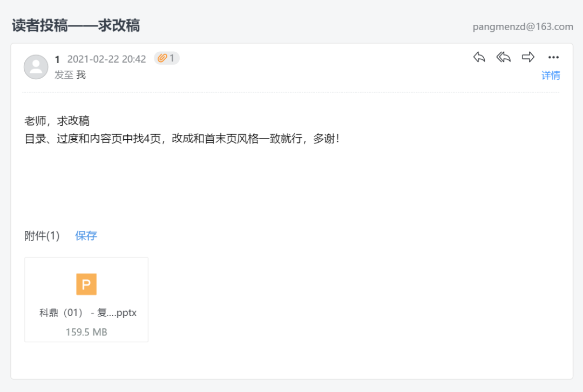Click the sender name "1"
The image size is (583, 392).
tap(57, 59)
